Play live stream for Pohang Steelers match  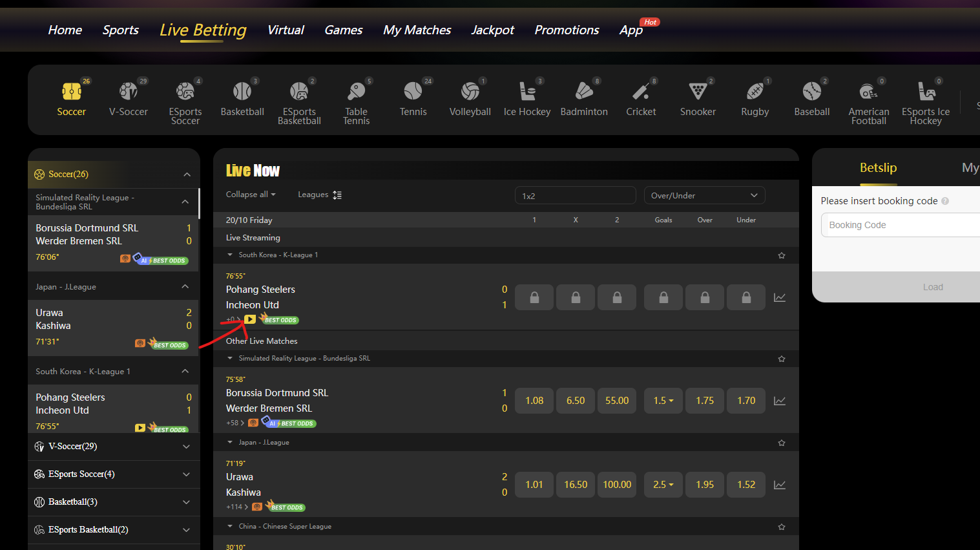coord(250,319)
